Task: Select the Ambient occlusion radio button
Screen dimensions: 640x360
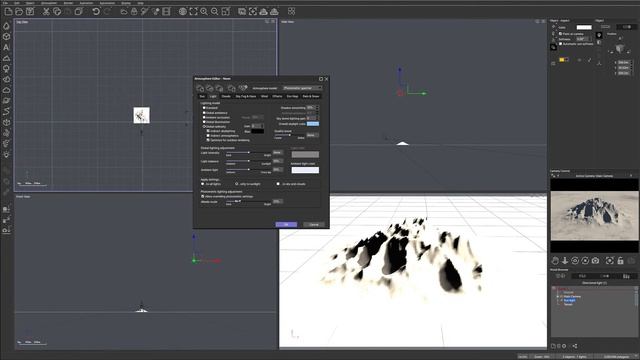Action: 204,117
